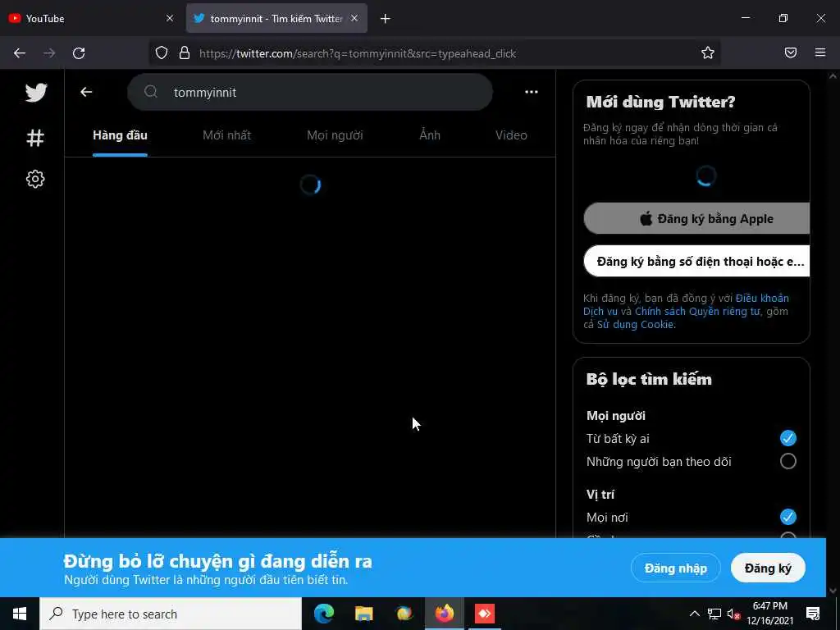The width and height of the screenshot is (840, 630).
Task: Click the browser forward arrow
Action: 49,53
